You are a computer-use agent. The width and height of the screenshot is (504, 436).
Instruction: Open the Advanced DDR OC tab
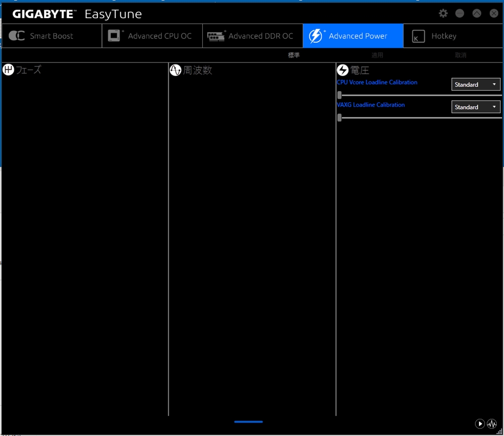pos(252,35)
